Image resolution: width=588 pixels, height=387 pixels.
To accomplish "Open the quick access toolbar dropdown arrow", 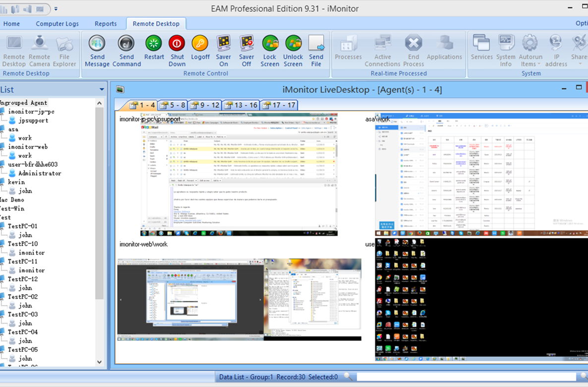I will tap(56, 9).
